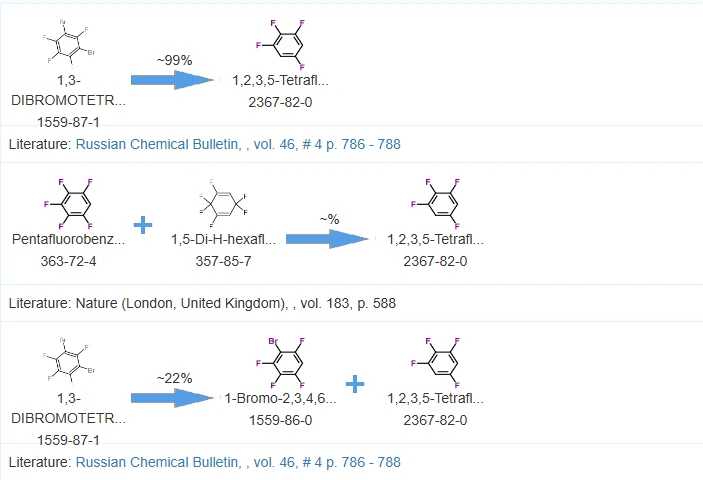Click the Pentafluorobenz... compound name
703x480 pixels.
click(x=69, y=239)
